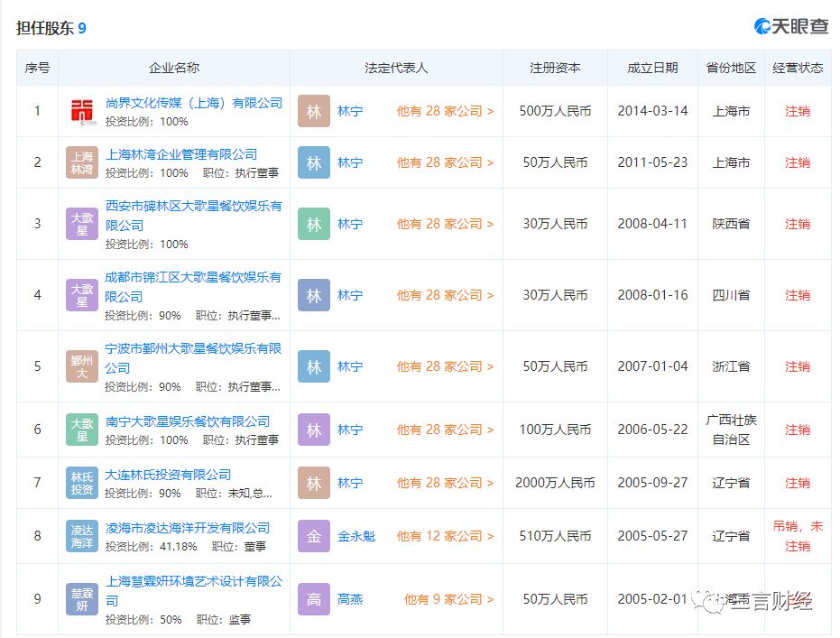Click the 经营状态 column header

798,68
